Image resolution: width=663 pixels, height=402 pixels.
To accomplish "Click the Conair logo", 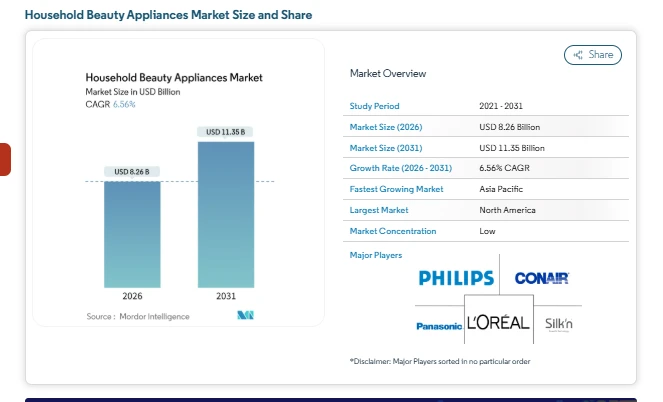I will (541, 277).
